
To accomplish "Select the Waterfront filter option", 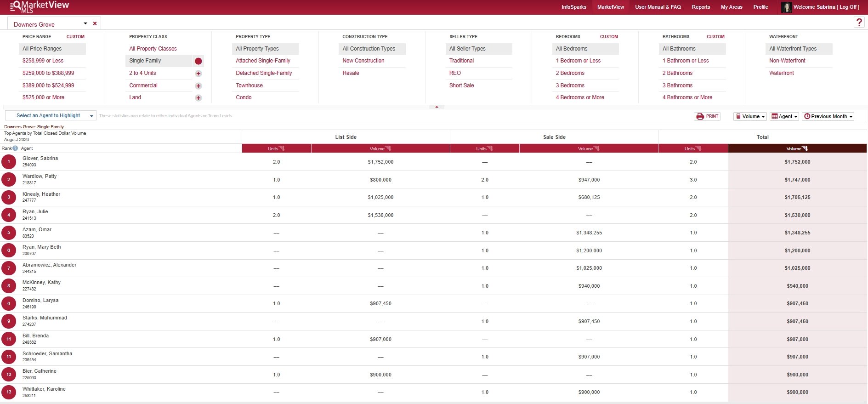I will 781,73.
